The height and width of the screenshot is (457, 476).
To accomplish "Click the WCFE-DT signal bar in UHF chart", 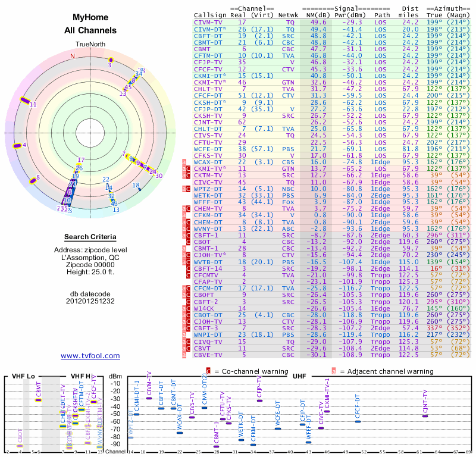I will (278, 429).
